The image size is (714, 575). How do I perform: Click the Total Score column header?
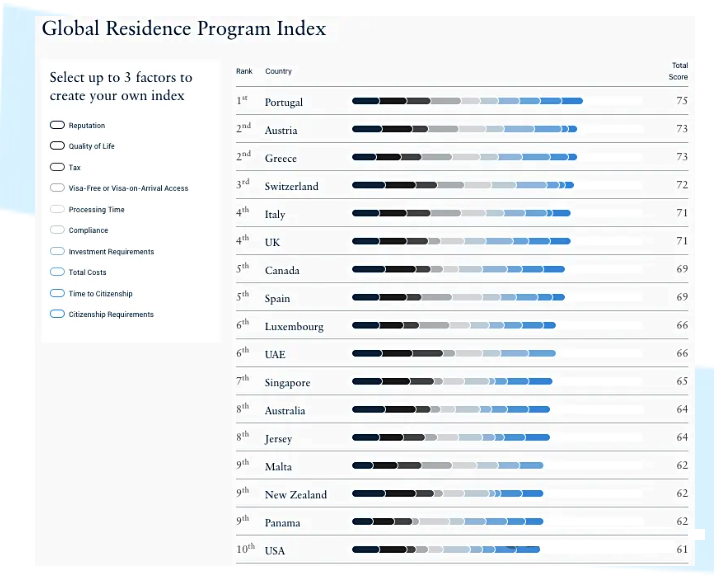pyautogui.click(x=678, y=71)
